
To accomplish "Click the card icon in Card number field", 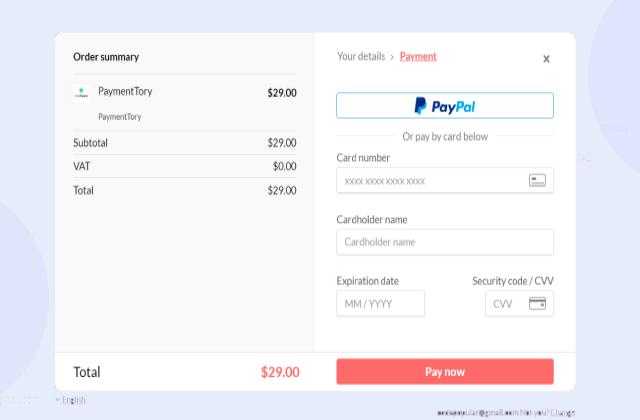I will click(538, 181).
